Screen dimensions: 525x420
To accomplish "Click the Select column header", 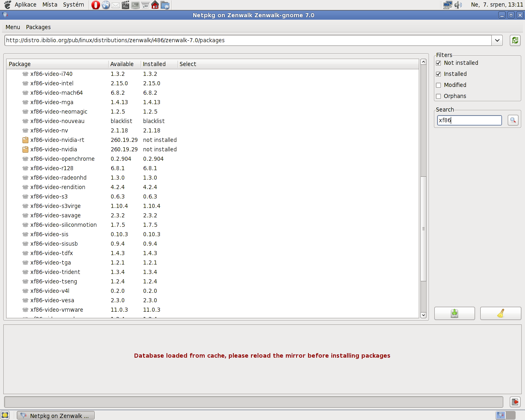I will click(x=298, y=64).
